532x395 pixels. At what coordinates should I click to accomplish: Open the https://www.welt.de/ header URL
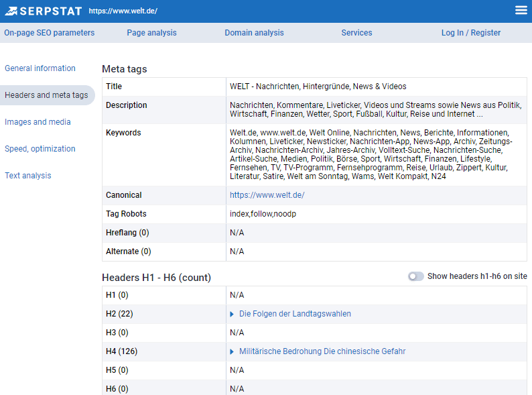tap(123, 11)
